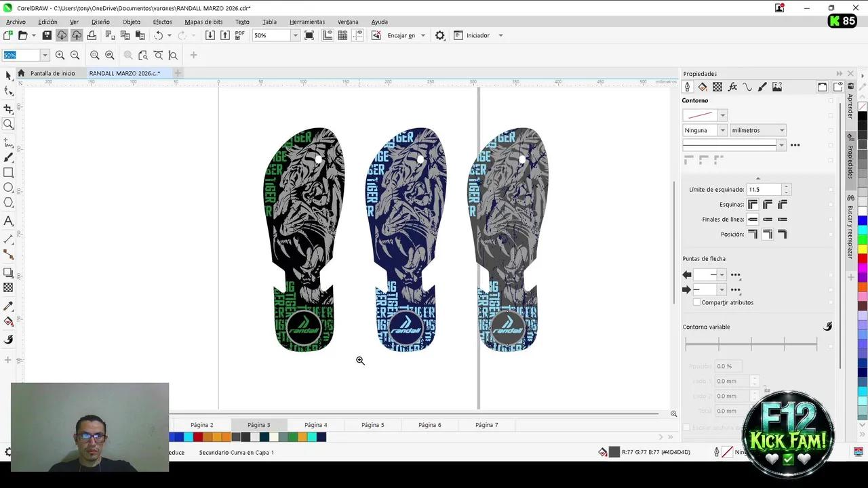The height and width of the screenshot is (488, 868).
Task: Open the Archivo menu
Action: (x=16, y=22)
